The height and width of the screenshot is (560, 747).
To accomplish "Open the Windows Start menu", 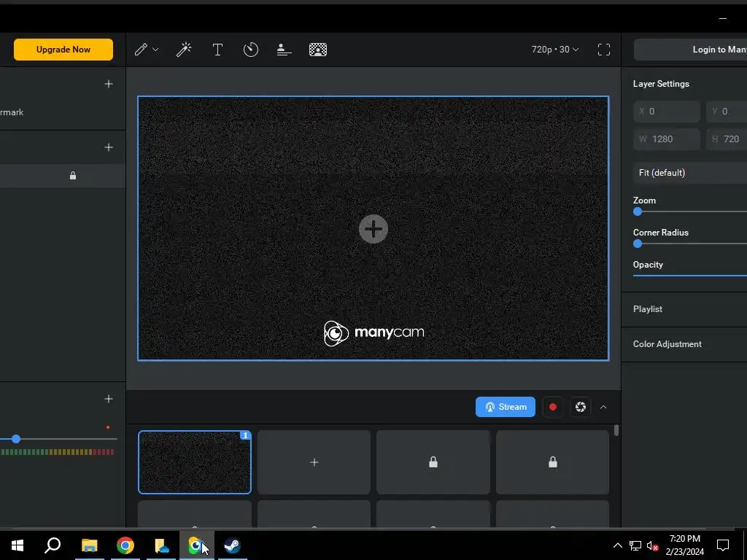I will click(x=18, y=545).
